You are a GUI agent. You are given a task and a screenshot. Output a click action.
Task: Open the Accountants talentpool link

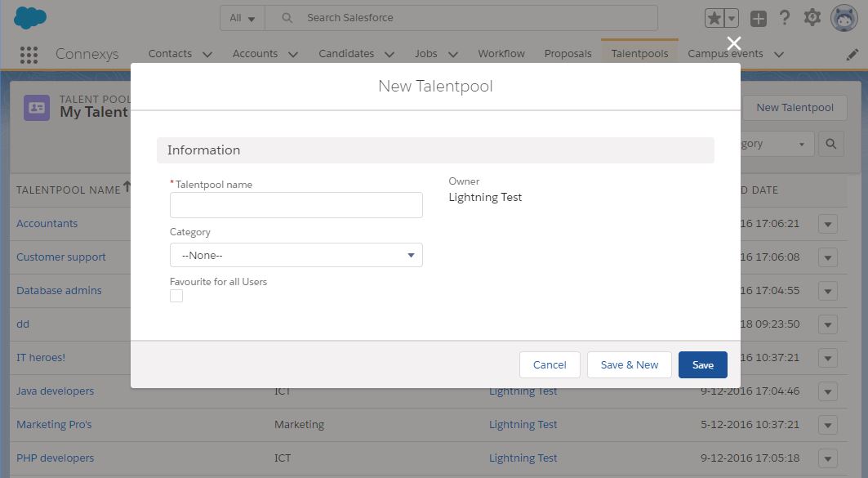(47, 224)
